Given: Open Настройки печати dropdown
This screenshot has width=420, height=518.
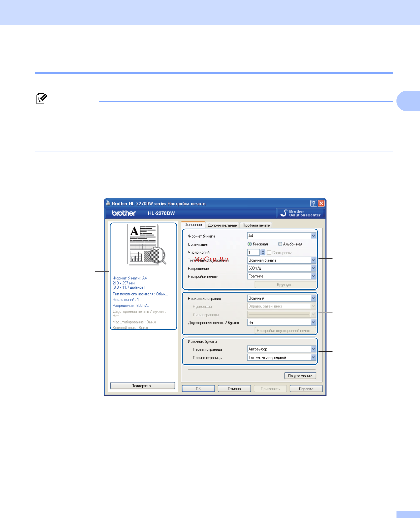Looking at the screenshot, I should click(x=282, y=276).
